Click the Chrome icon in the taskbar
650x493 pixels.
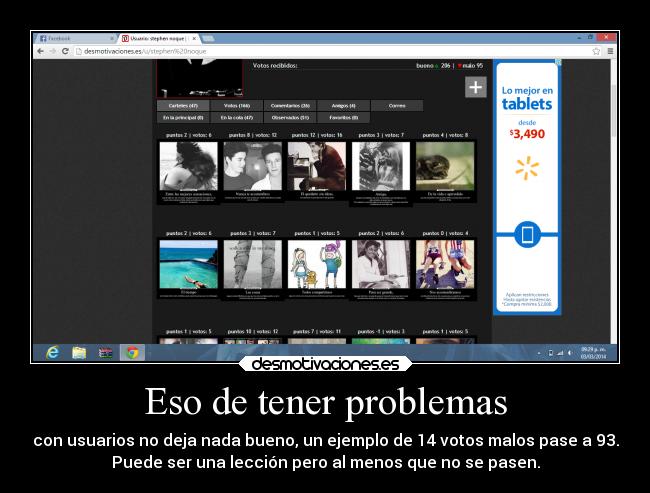(132, 353)
